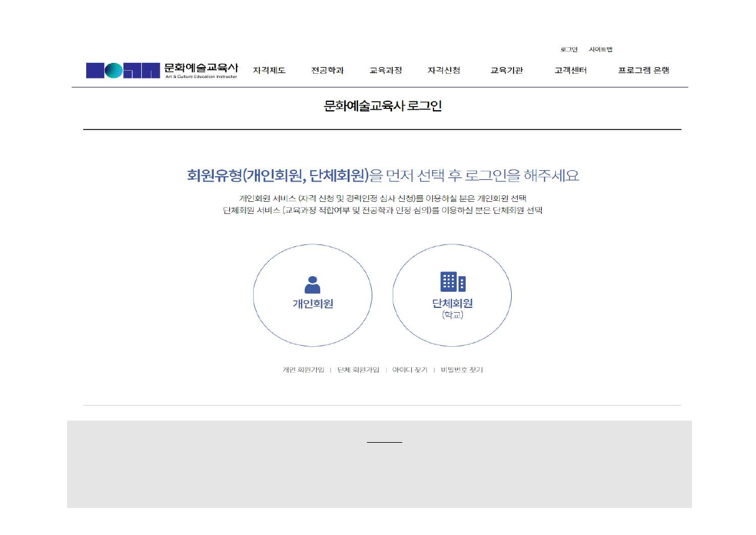The width and height of the screenshot is (756, 535).
Task: Click the 단체 회원가입 link
Action: (x=358, y=370)
